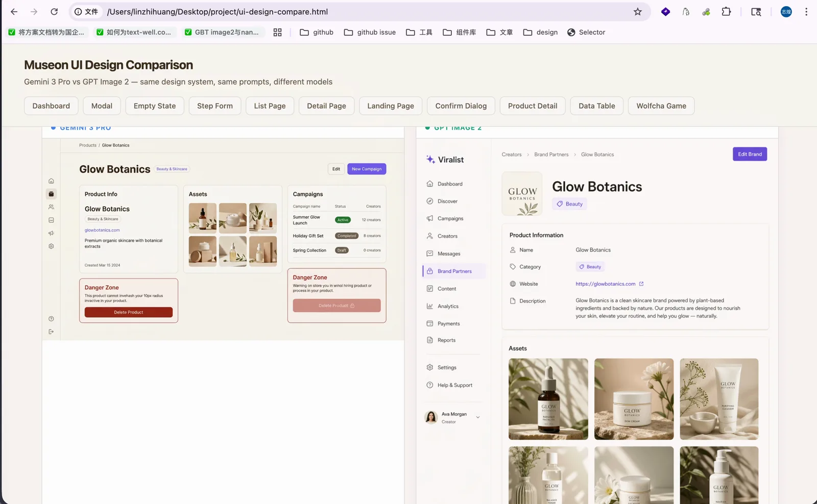Image resolution: width=817 pixels, height=504 pixels.
Task: Open the design bookmarks folder
Action: coord(540,32)
